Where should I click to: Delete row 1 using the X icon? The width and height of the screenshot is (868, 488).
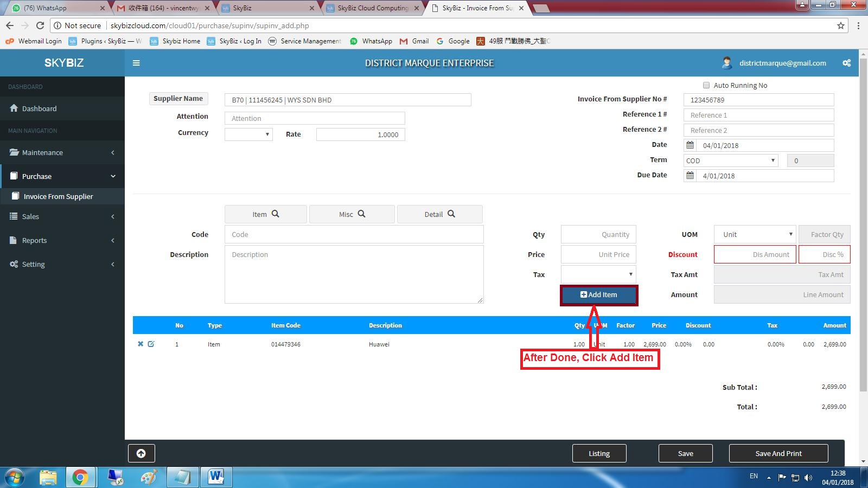click(141, 344)
